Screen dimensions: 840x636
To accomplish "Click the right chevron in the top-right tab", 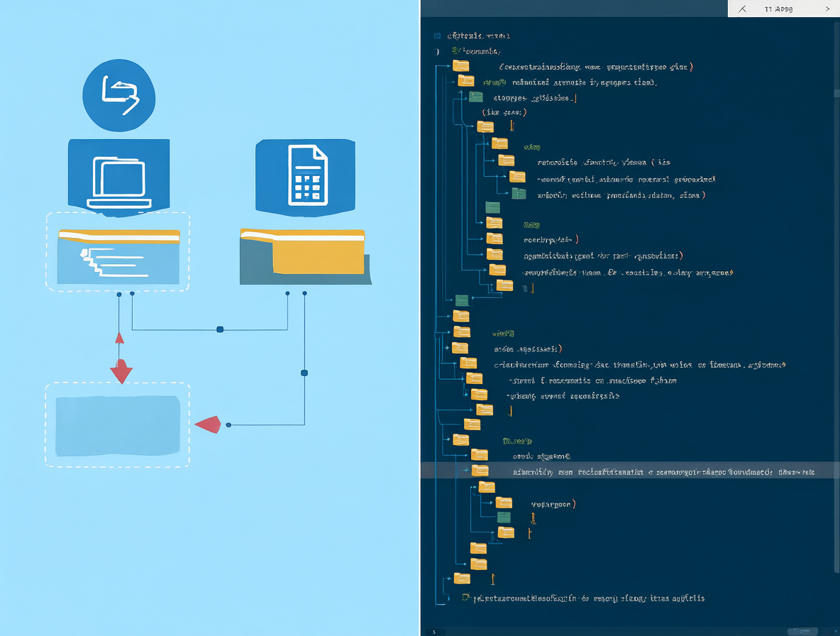I will [827, 9].
